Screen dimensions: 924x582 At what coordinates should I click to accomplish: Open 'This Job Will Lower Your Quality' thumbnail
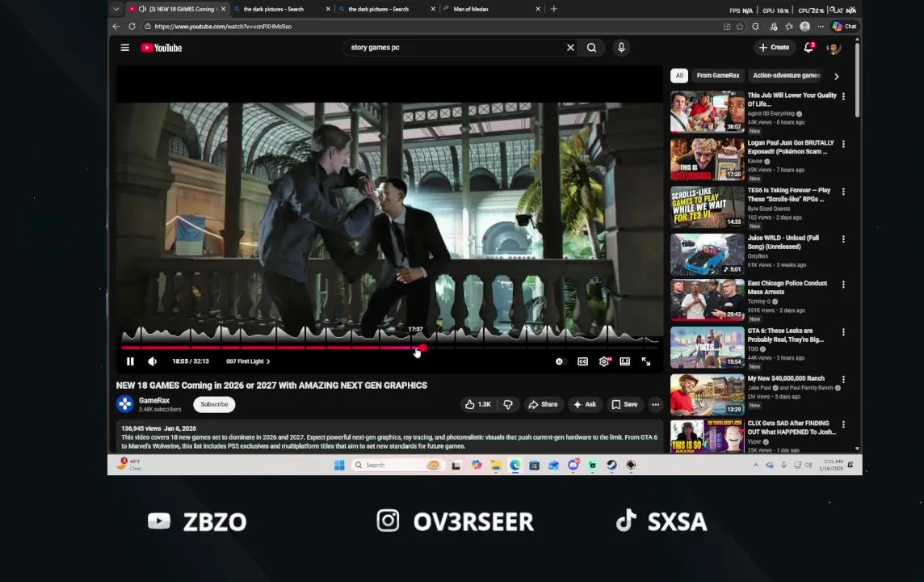pos(708,112)
